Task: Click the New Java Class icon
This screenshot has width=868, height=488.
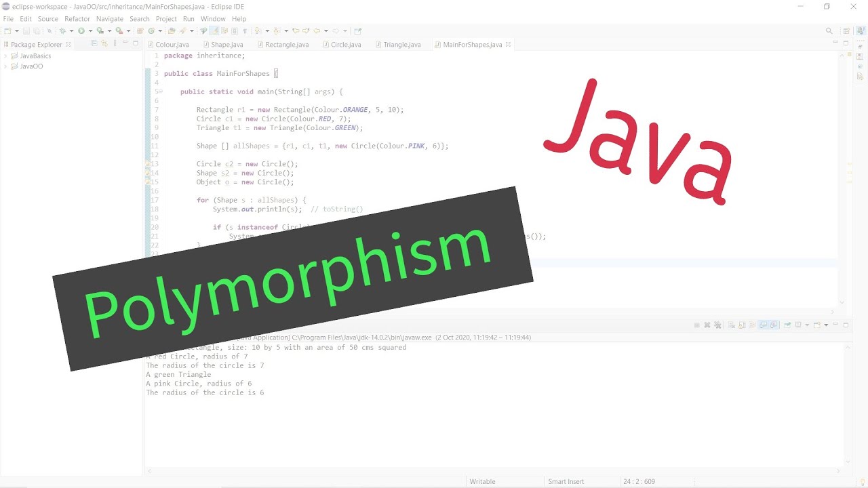Action: (151, 30)
